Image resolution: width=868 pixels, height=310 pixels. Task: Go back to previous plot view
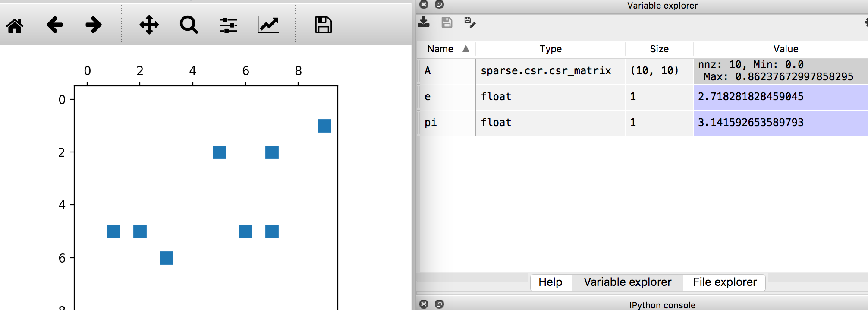(x=54, y=25)
